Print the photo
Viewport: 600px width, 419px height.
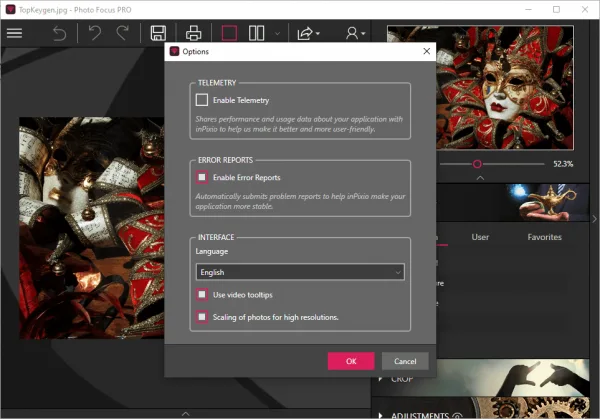[193, 33]
